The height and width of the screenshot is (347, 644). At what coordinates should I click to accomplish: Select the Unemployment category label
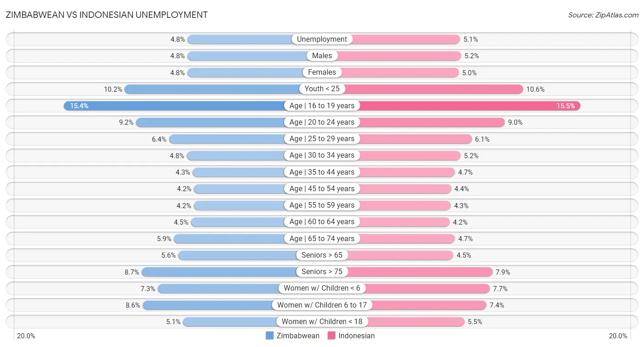pos(322,39)
